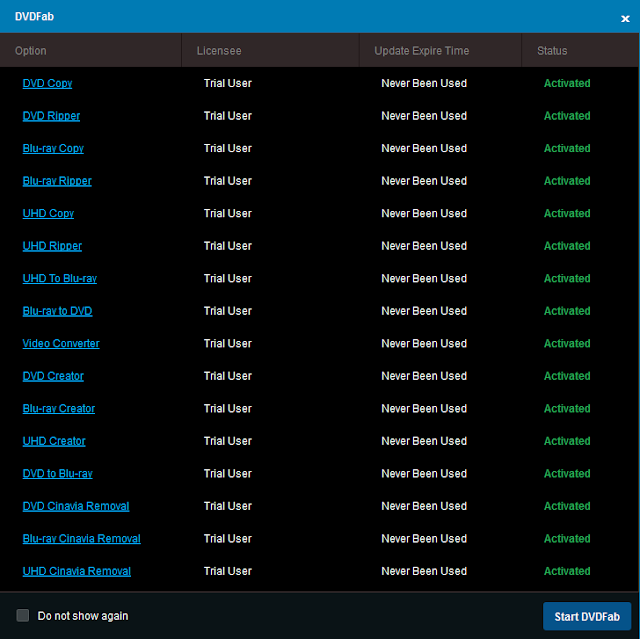Click Activated status in Blu-ray Ripper row
The height and width of the screenshot is (639, 640).
(567, 181)
